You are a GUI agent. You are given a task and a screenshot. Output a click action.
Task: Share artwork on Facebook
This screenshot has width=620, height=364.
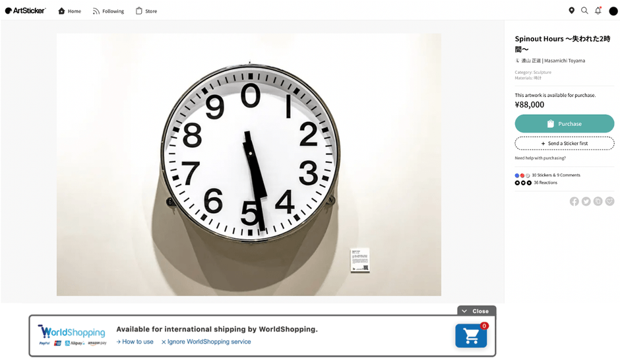[x=574, y=202]
